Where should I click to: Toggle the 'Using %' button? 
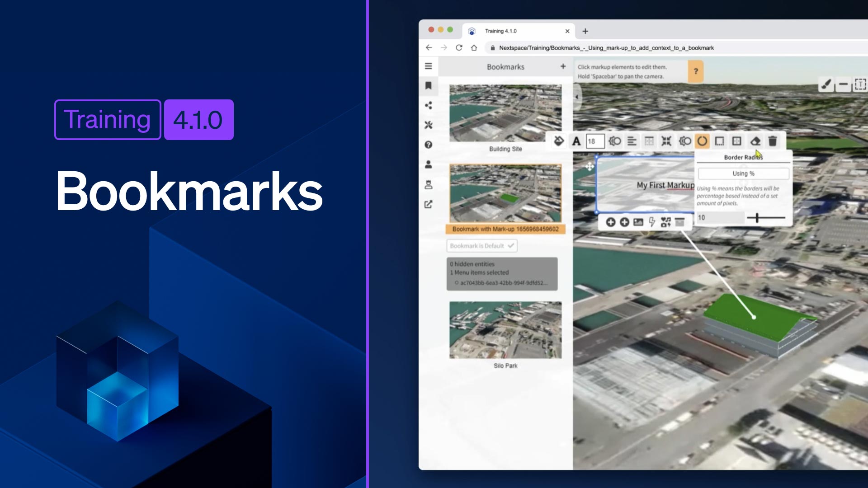pyautogui.click(x=744, y=174)
